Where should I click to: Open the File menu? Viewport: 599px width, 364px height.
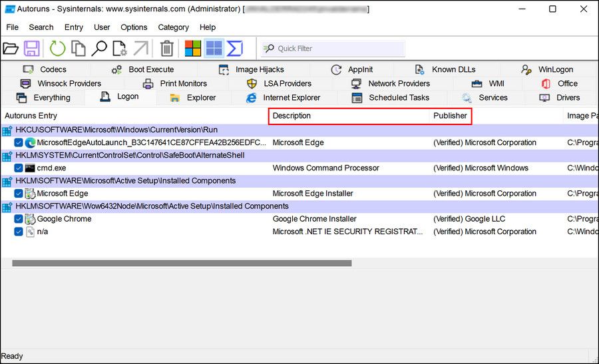[12, 27]
